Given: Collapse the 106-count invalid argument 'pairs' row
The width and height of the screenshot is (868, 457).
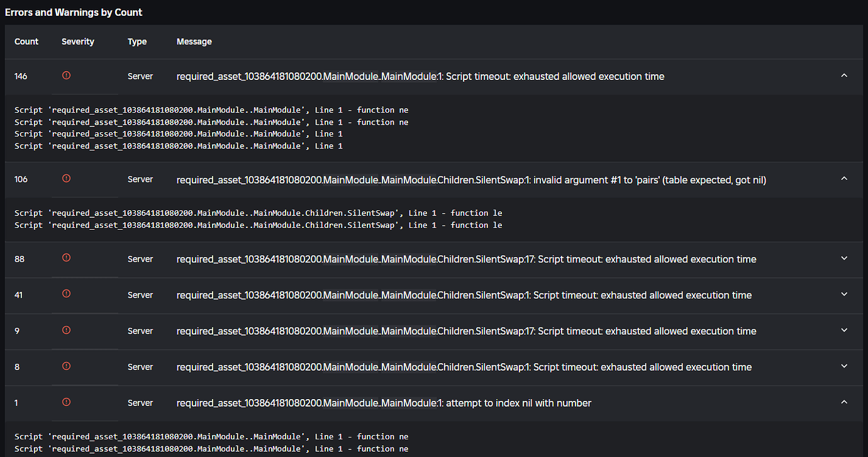Looking at the screenshot, I should click(844, 179).
